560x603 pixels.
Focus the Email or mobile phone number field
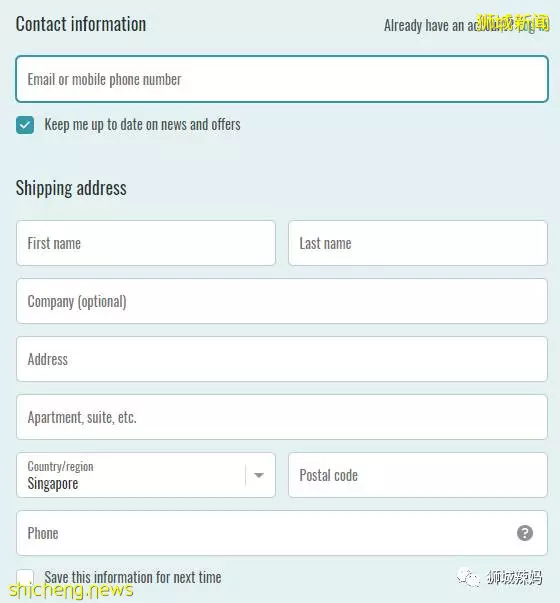coord(282,79)
